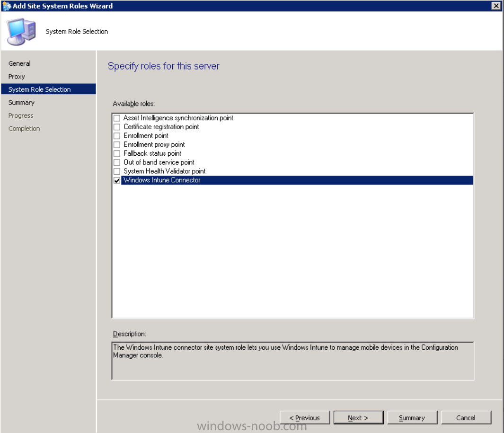Click the Available roles label
Screen dimensions: 504x433
pyautogui.click(x=134, y=104)
